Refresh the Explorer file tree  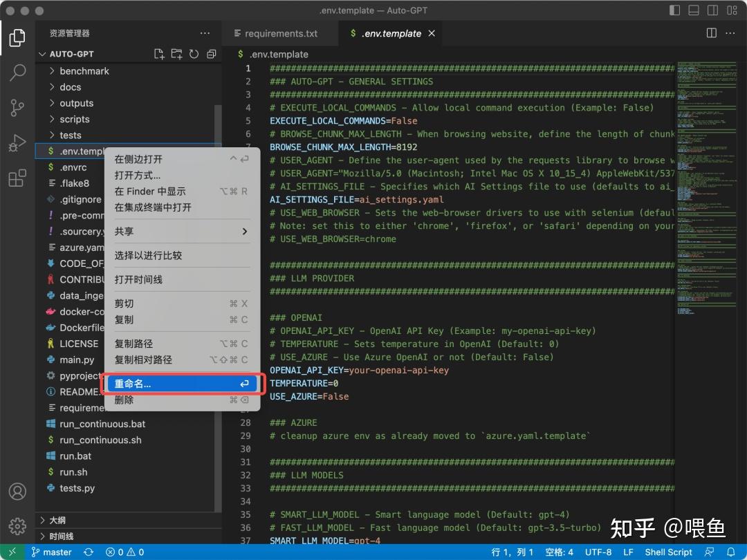(x=194, y=53)
